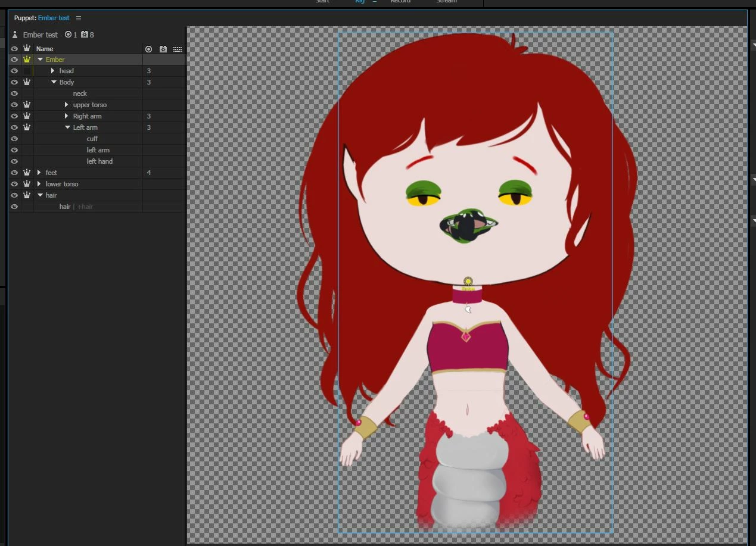Open the Puppet panel hamburger menu

click(x=79, y=18)
